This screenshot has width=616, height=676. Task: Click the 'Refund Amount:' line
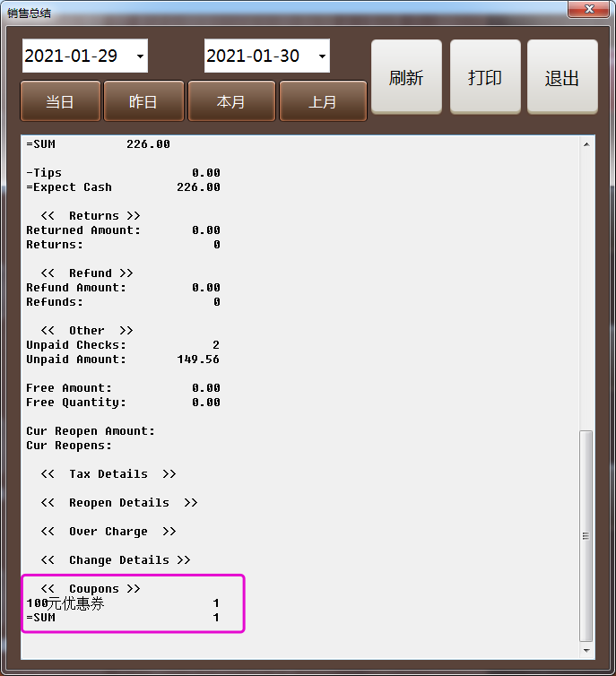[123, 288]
